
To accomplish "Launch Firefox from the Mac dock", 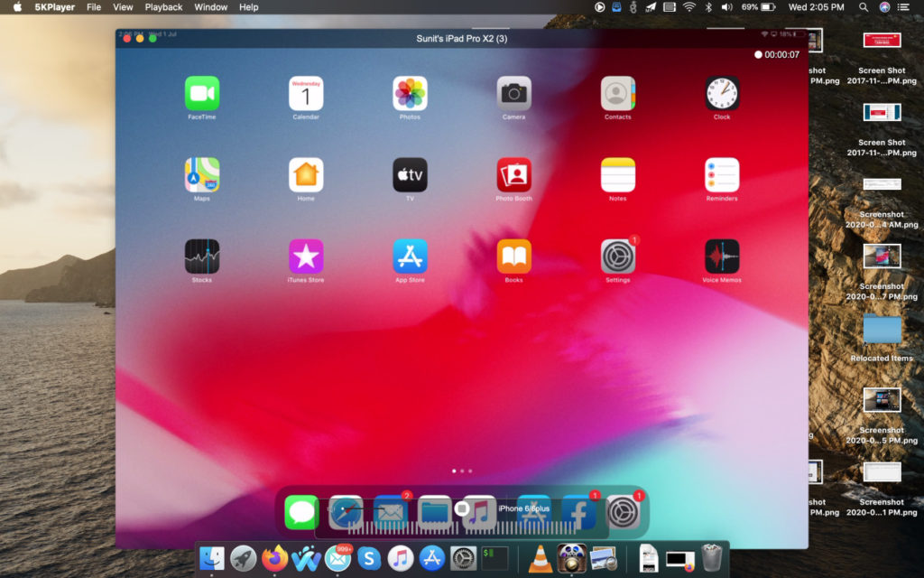I will [x=274, y=557].
